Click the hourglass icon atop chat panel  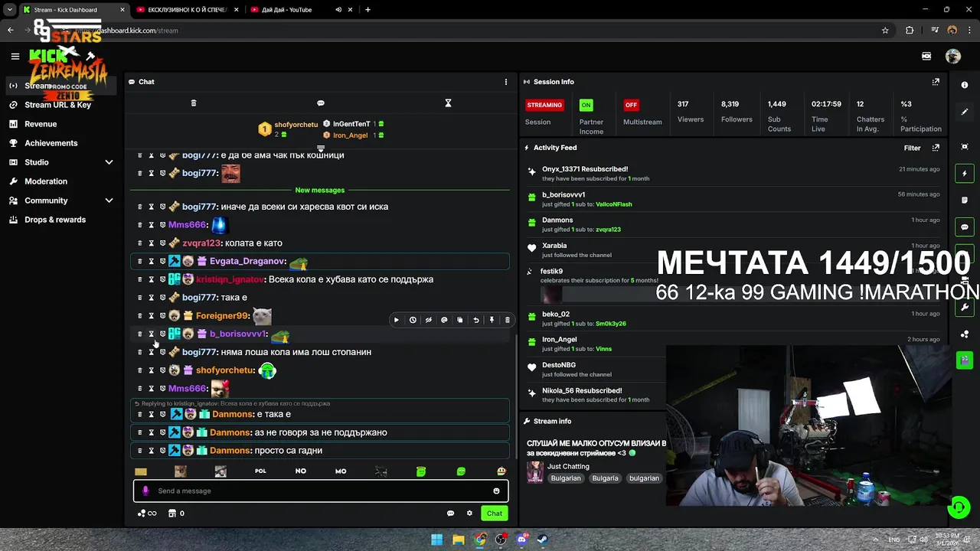click(x=449, y=103)
